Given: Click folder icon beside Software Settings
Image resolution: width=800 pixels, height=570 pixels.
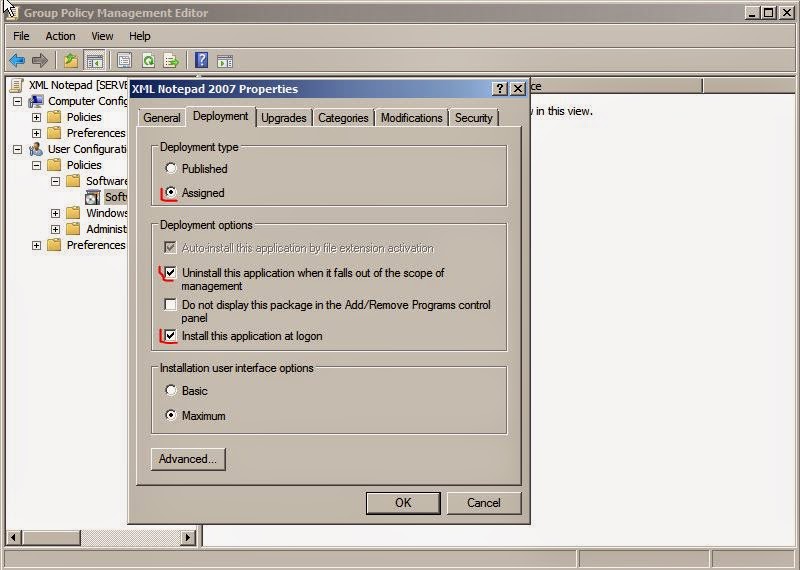Looking at the screenshot, I should point(73,181).
